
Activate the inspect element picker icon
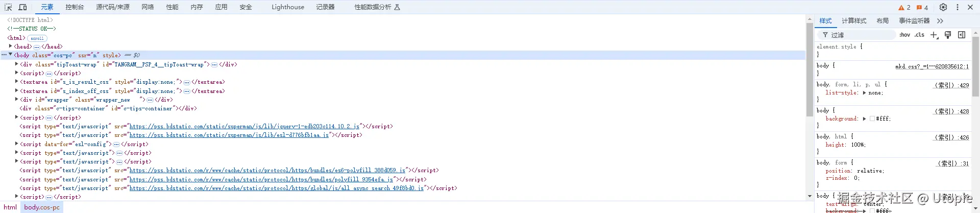(x=8, y=7)
